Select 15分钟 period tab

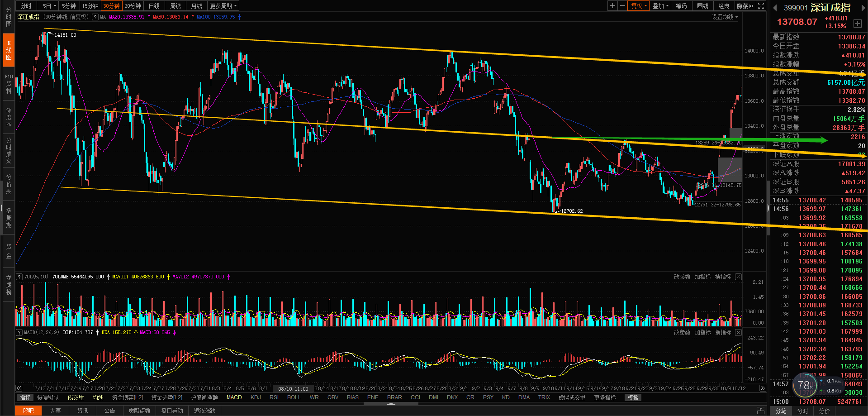90,6
